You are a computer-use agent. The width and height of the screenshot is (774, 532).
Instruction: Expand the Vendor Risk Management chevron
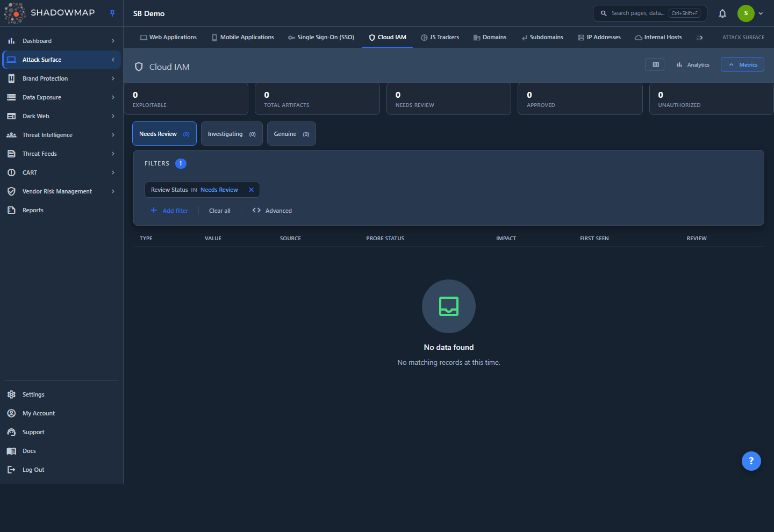113,191
